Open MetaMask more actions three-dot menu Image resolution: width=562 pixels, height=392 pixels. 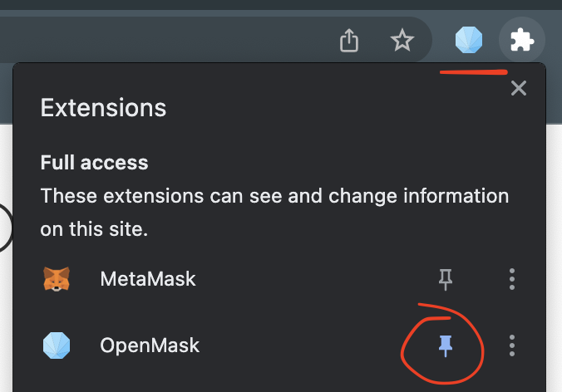[512, 279]
